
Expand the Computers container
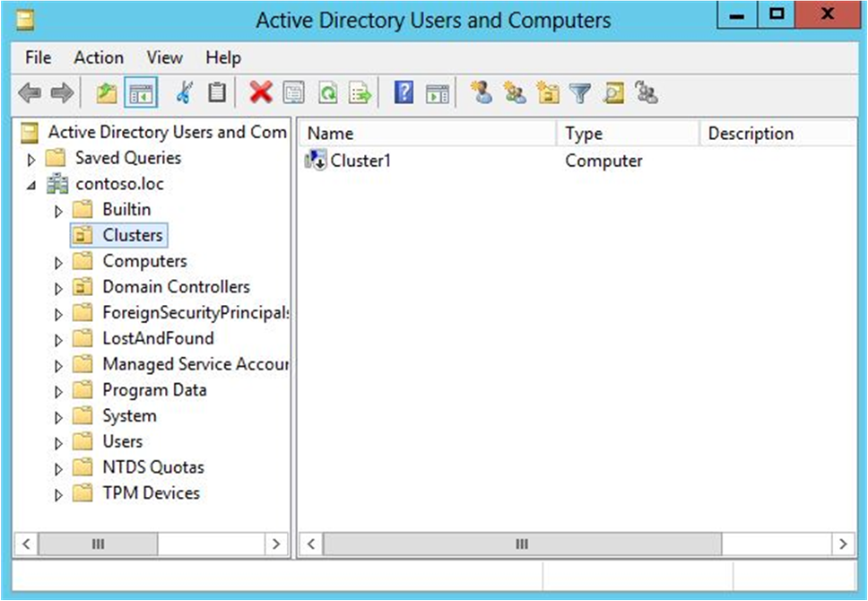click(58, 261)
